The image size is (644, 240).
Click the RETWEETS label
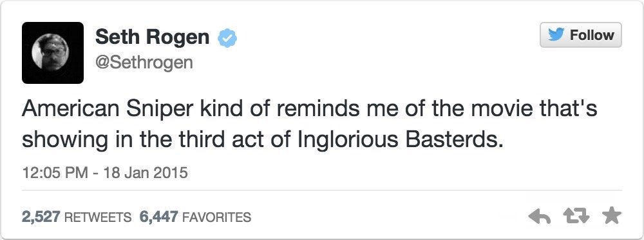[x=98, y=217]
